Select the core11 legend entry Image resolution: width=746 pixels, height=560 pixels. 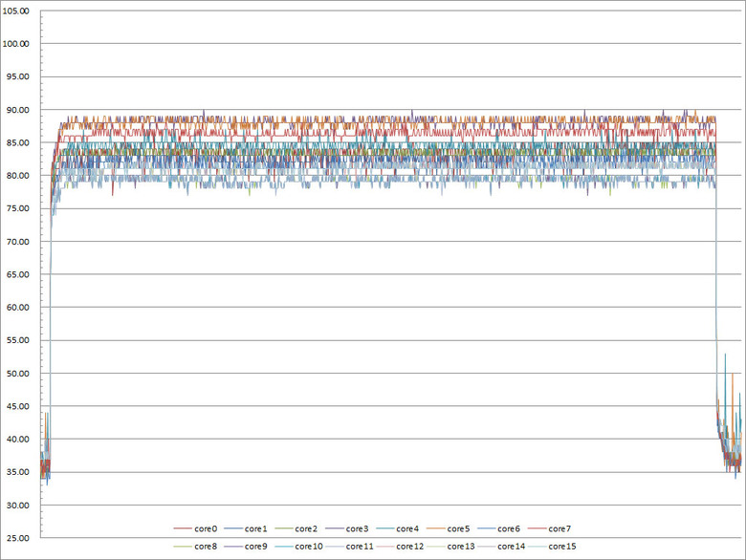(350, 547)
